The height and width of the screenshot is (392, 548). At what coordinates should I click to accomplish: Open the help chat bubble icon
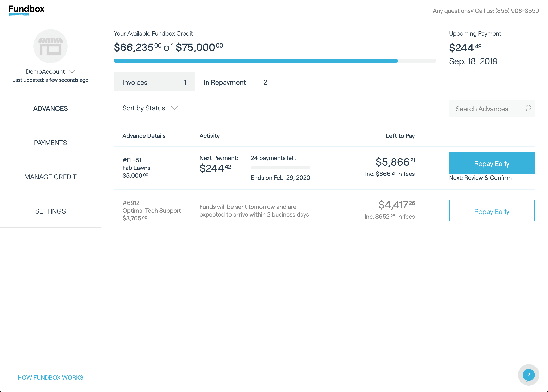529,375
